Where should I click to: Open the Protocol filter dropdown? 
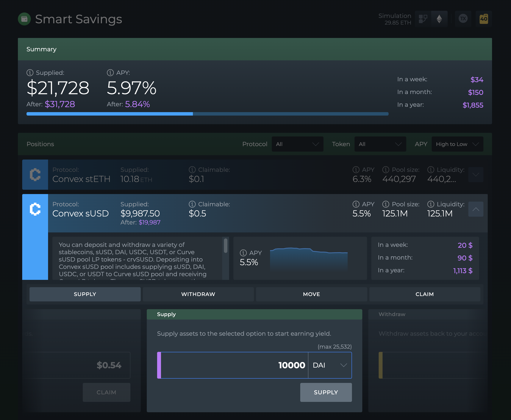[297, 144]
